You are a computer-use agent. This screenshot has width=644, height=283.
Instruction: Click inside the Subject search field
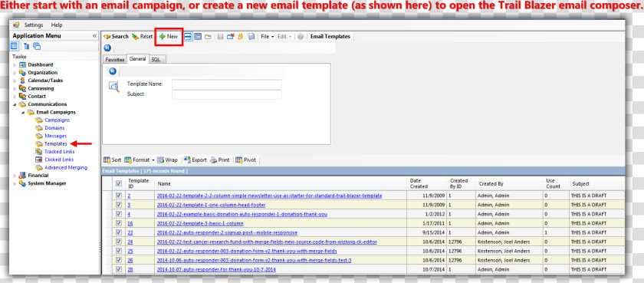pyautogui.click(x=227, y=94)
